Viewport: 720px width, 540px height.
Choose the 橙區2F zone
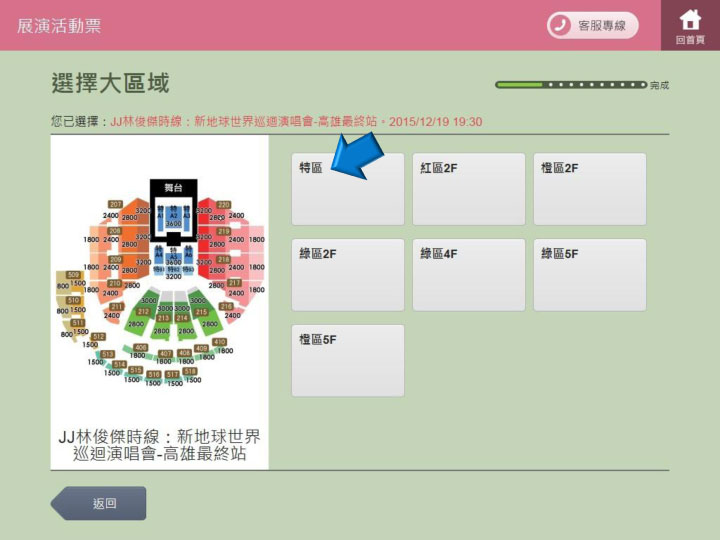[x=590, y=189]
